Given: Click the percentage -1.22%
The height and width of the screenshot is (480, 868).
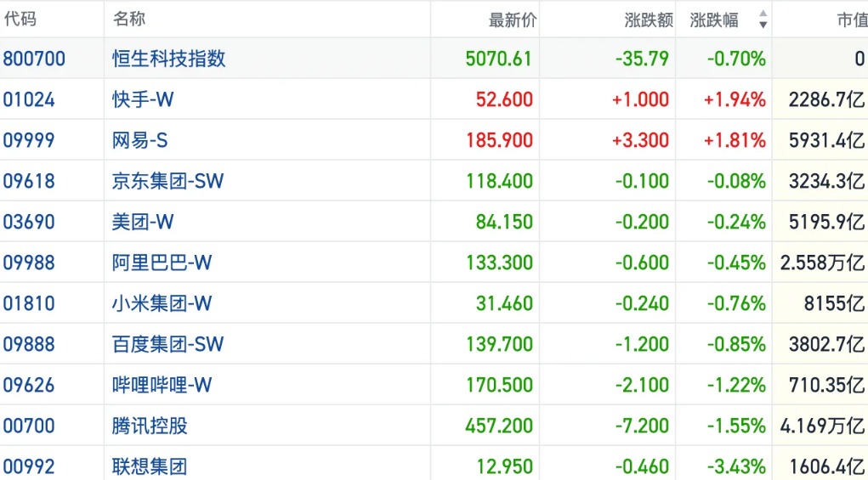Looking at the screenshot, I should 737,386.
